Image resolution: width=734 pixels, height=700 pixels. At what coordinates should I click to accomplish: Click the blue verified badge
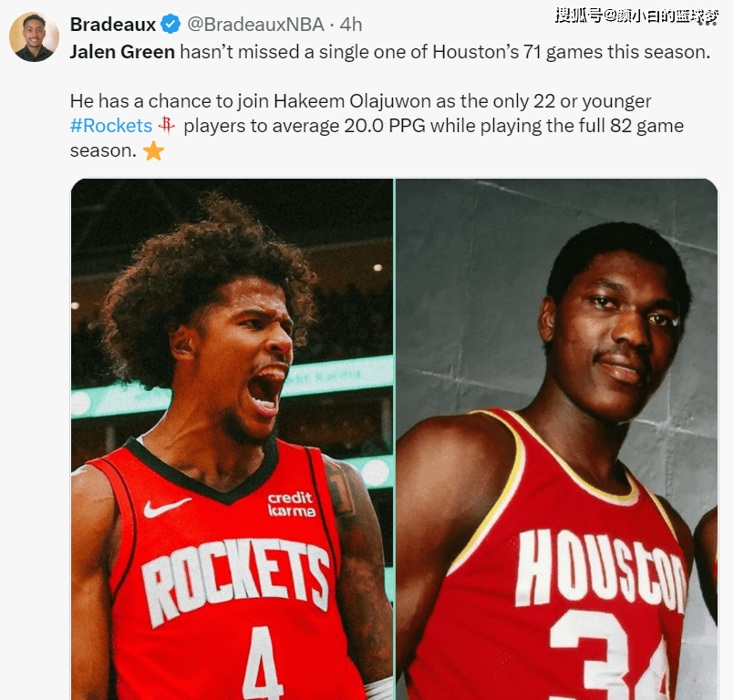click(171, 24)
